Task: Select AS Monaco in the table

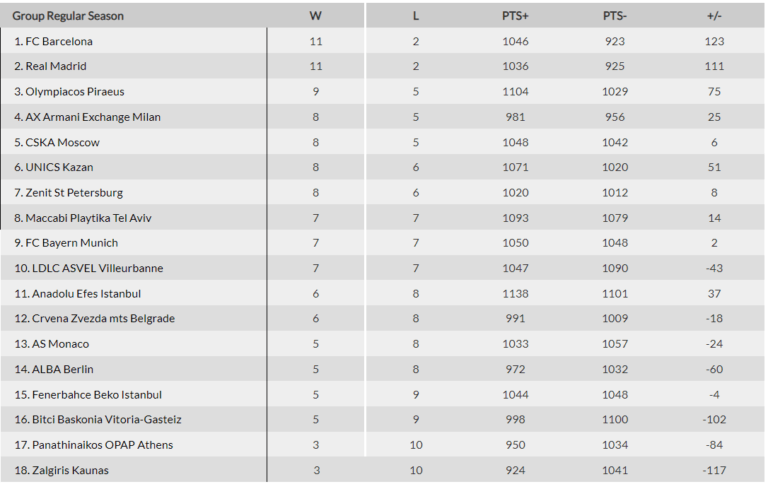Action: (x=57, y=344)
